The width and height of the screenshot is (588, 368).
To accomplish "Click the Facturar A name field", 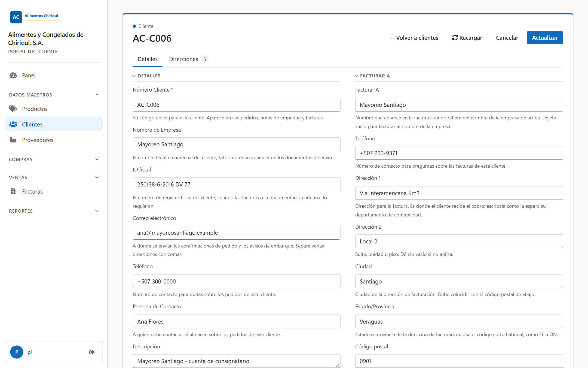I will (459, 105).
